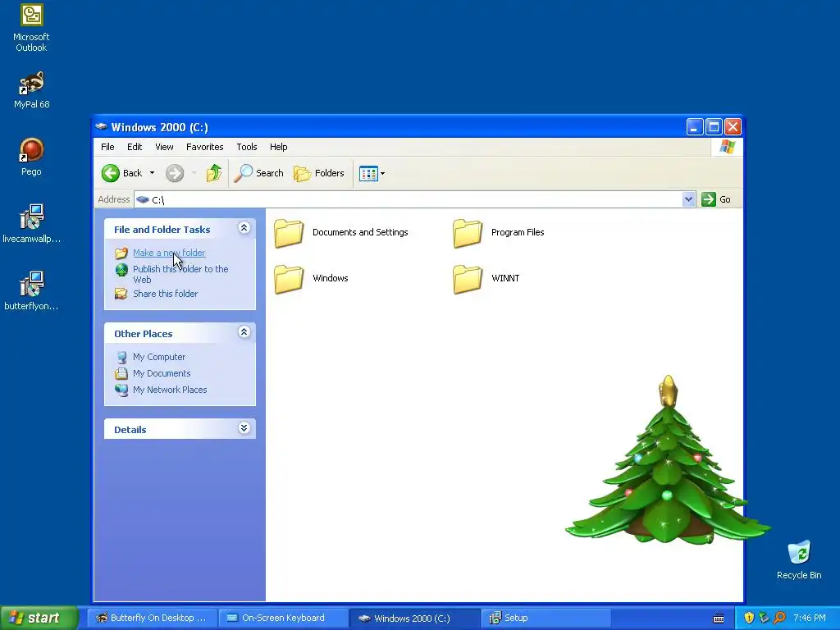Image resolution: width=840 pixels, height=630 pixels.
Task: Click the Go button arrow
Action: click(x=708, y=199)
